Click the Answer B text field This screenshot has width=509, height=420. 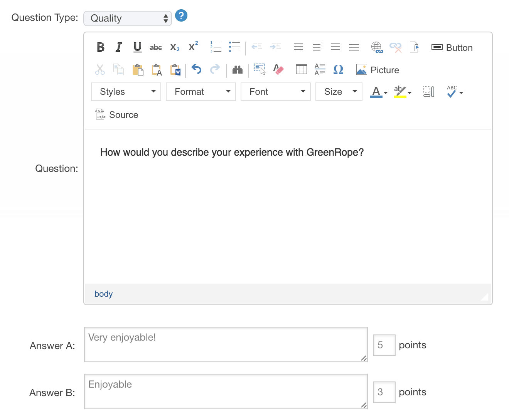[x=226, y=391]
